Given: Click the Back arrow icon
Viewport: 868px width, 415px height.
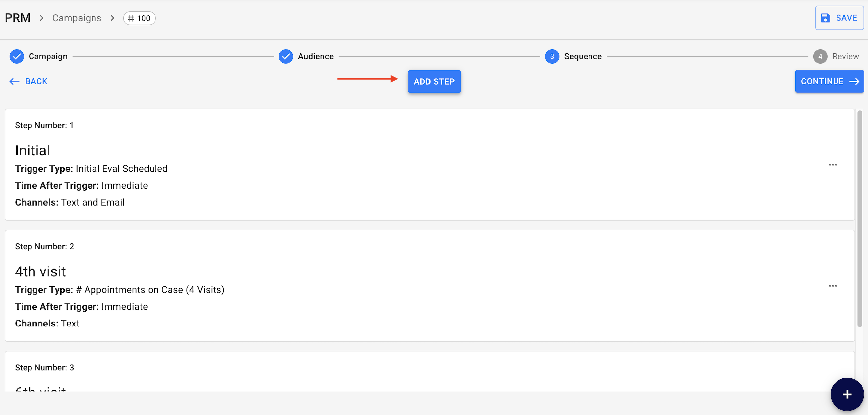Looking at the screenshot, I should pyautogui.click(x=14, y=81).
